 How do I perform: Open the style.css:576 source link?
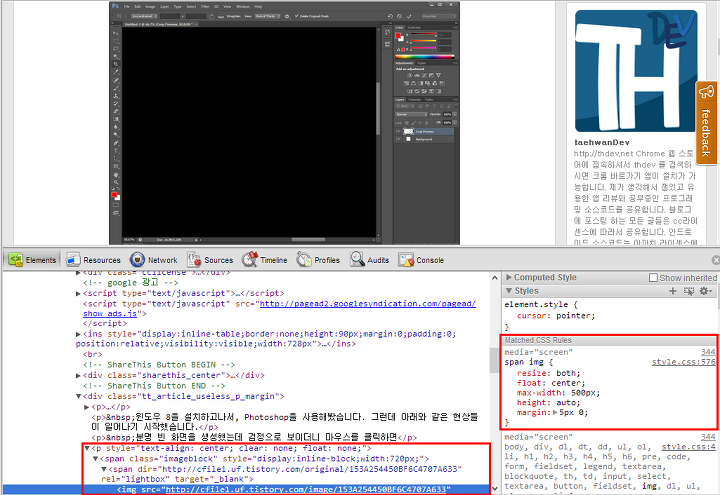683,362
